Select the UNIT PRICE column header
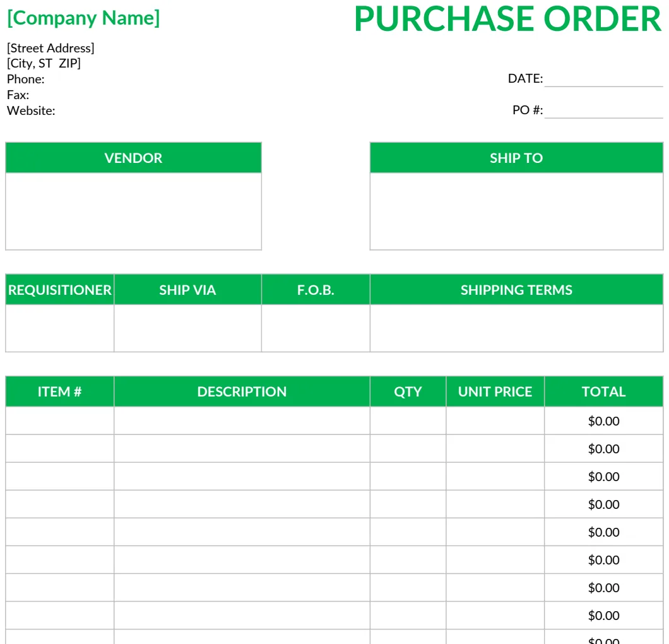This screenshot has width=669, height=644. pyautogui.click(x=495, y=391)
